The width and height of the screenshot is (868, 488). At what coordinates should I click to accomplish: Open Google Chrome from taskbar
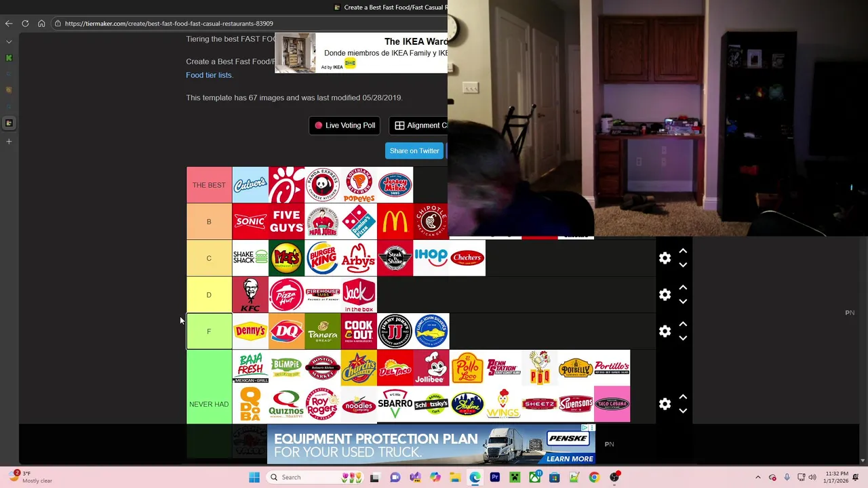(594, 477)
